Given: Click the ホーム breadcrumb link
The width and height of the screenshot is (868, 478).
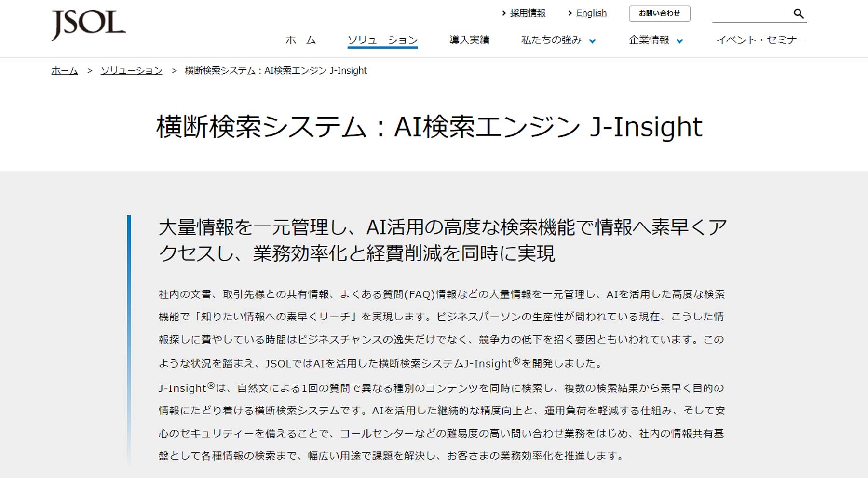Looking at the screenshot, I should tap(65, 70).
